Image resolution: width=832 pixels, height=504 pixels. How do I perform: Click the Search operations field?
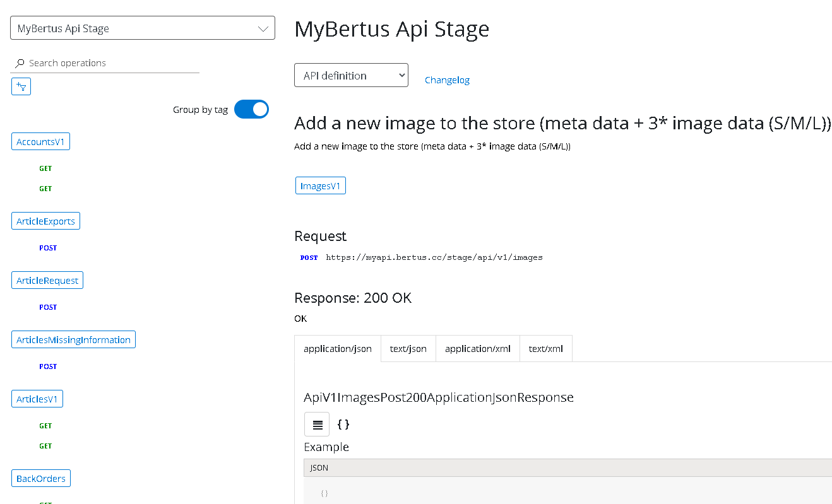point(110,63)
